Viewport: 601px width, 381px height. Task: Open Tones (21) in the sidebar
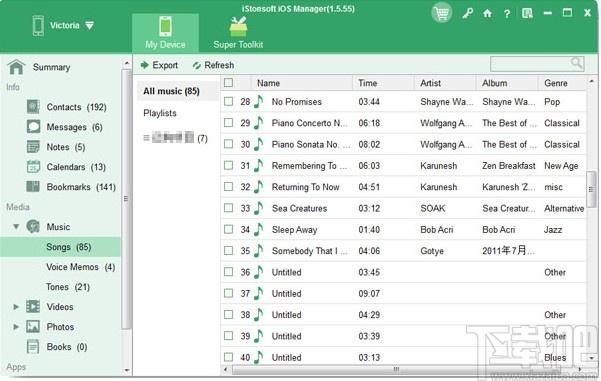(x=68, y=287)
